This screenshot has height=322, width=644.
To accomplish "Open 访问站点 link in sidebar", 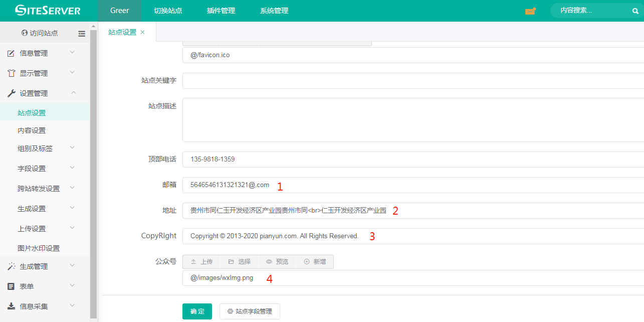I will [x=40, y=34].
